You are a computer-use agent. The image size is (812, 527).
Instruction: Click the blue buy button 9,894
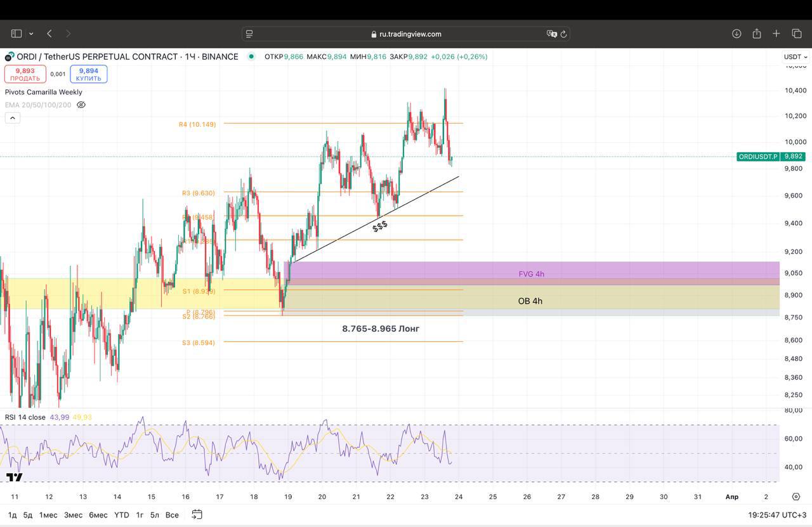(89, 74)
